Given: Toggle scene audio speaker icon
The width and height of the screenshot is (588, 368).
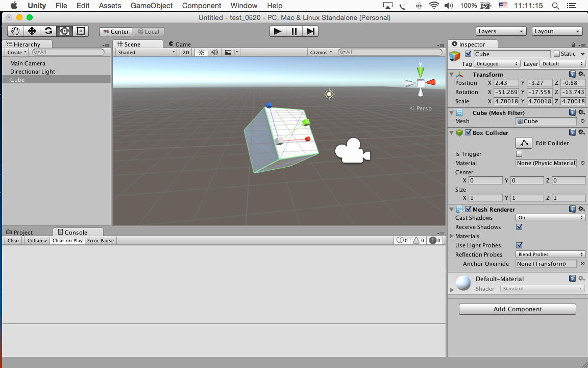Looking at the screenshot, I should tap(214, 52).
